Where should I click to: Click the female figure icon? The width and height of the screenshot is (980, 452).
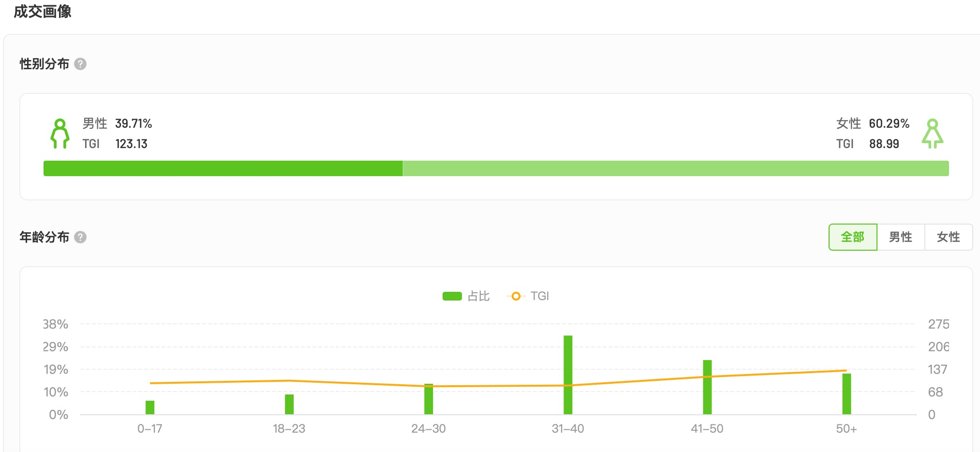[x=932, y=134]
